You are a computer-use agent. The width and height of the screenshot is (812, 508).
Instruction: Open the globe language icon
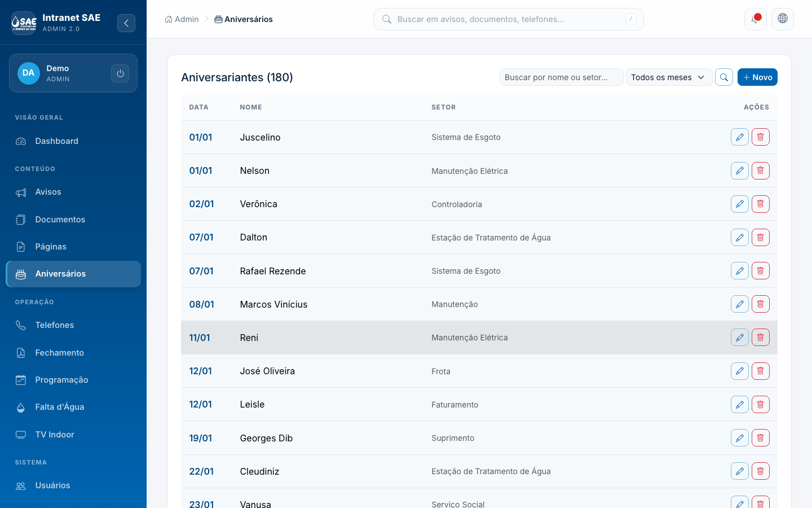(x=783, y=19)
